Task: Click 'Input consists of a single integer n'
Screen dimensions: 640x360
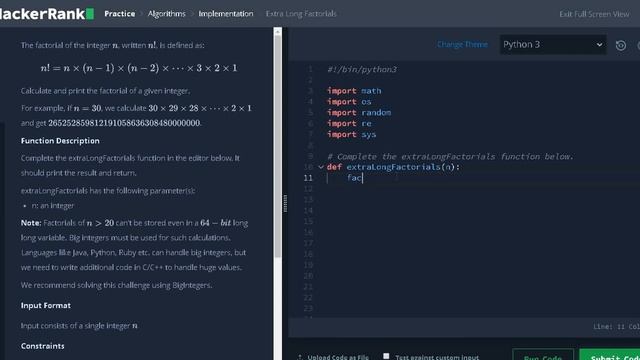Action: click(x=79, y=326)
